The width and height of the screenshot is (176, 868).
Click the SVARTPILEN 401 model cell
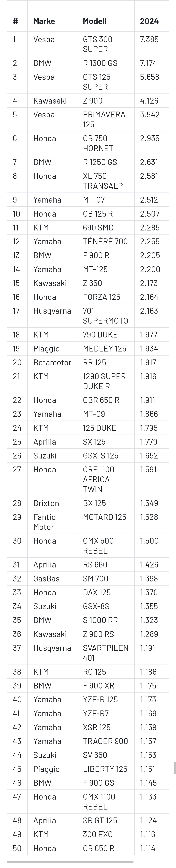pos(106,653)
